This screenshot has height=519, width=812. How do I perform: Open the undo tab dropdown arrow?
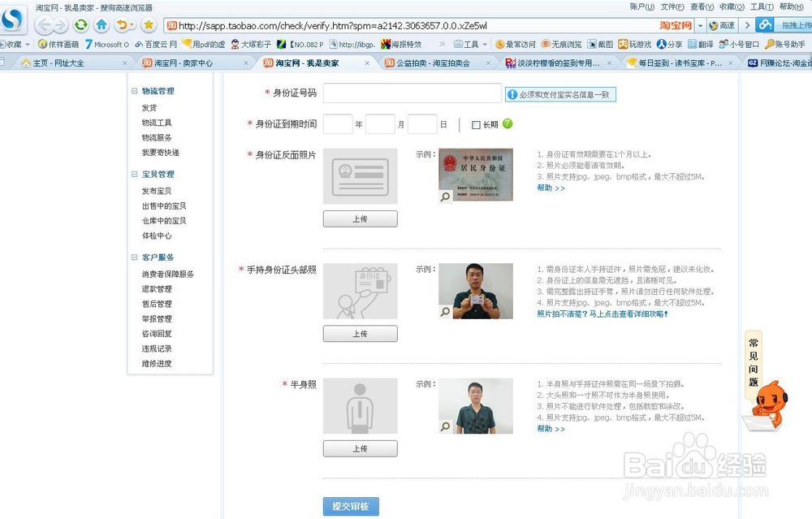pos(132,25)
